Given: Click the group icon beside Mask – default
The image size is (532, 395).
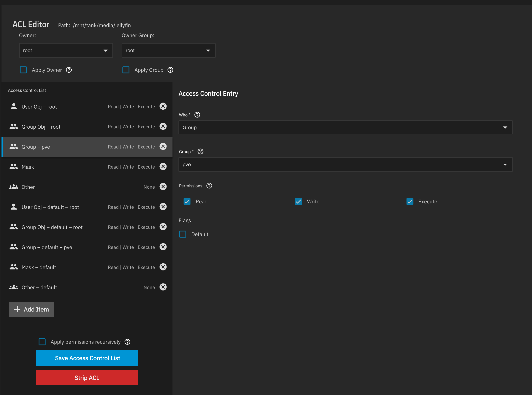Looking at the screenshot, I should (14, 267).
